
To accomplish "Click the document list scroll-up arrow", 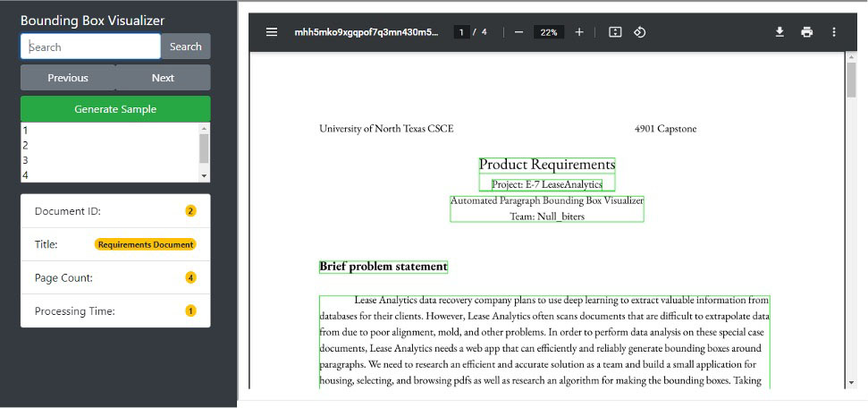I will point(205,127).
